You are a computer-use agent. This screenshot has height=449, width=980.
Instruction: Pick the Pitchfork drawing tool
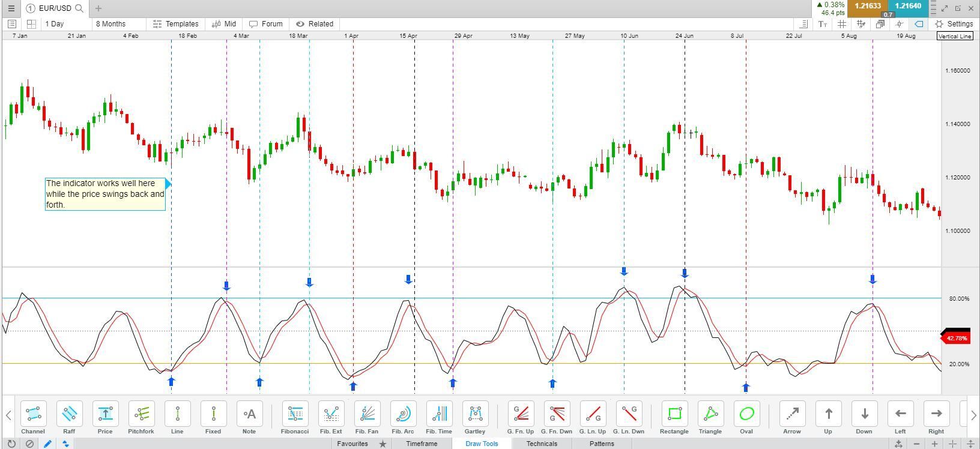[141, 414]
